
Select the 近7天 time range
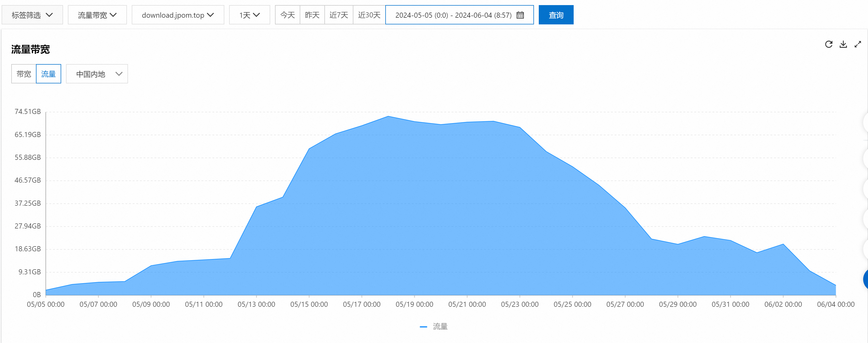pyautogui.click(x=339, y=15)
